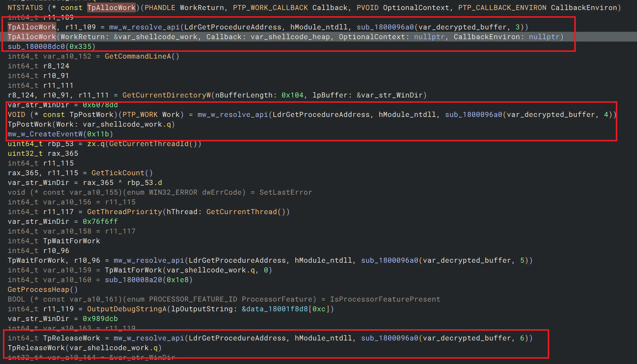Screen dimensions: 637x364
Task: Select rbp_53.d in the XOR expression
Action: click(145, 183)
